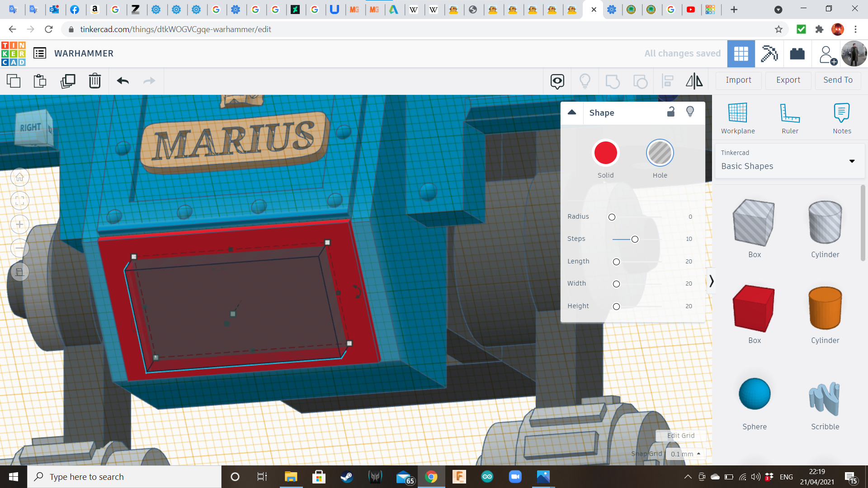This screenshot has height=488, width=868.
Task: Click the Import button
Action: [738, 80]
